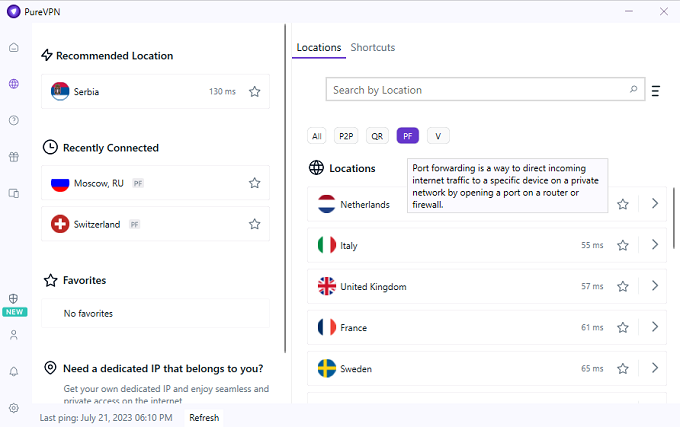Expand the Italy location chevron
Image resolution: width=680 pixels, height=427 pixels.
(654, 245)
